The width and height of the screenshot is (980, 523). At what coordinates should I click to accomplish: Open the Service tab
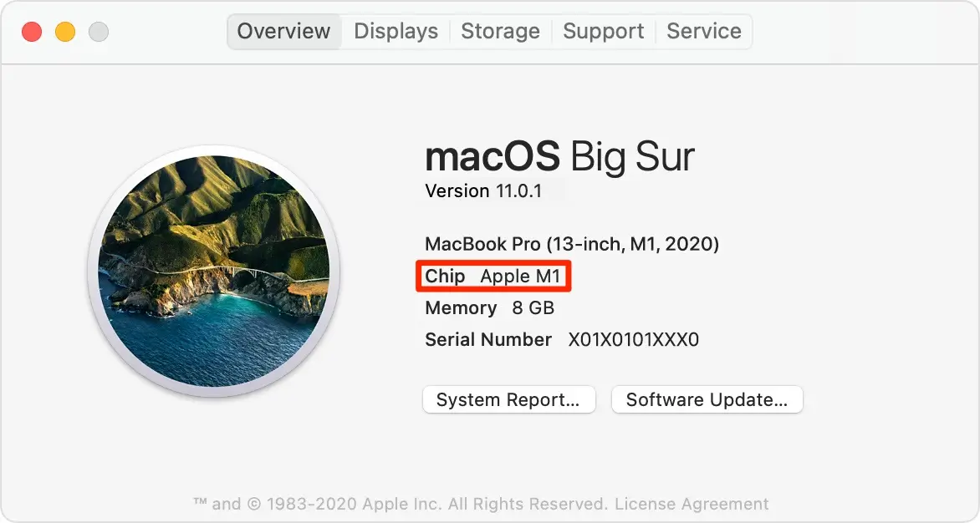coord(704,31)
